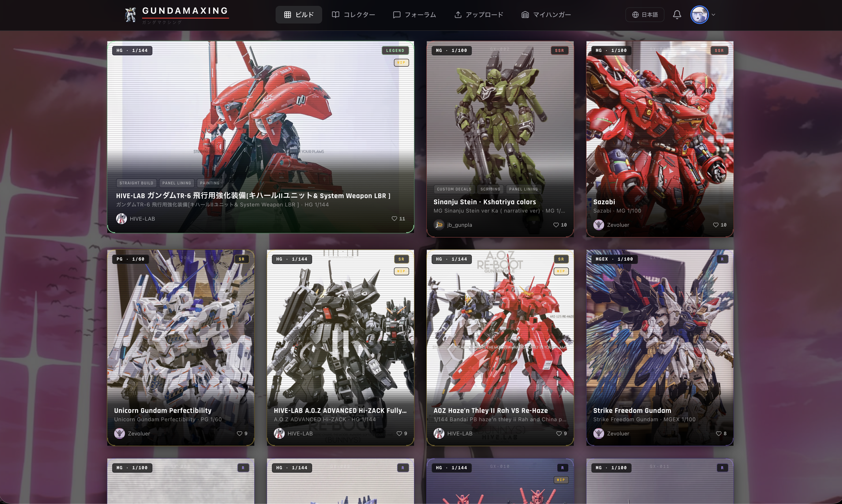Click the Gundamaxing robot logo icon
This screenshot has width=842, height=504.
pyautogui.click(x=130, y=15)
